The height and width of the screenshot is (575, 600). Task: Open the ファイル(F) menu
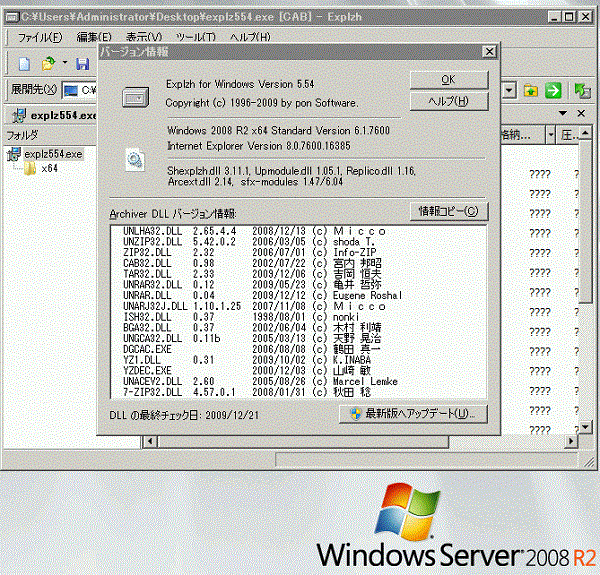[39, 37]
